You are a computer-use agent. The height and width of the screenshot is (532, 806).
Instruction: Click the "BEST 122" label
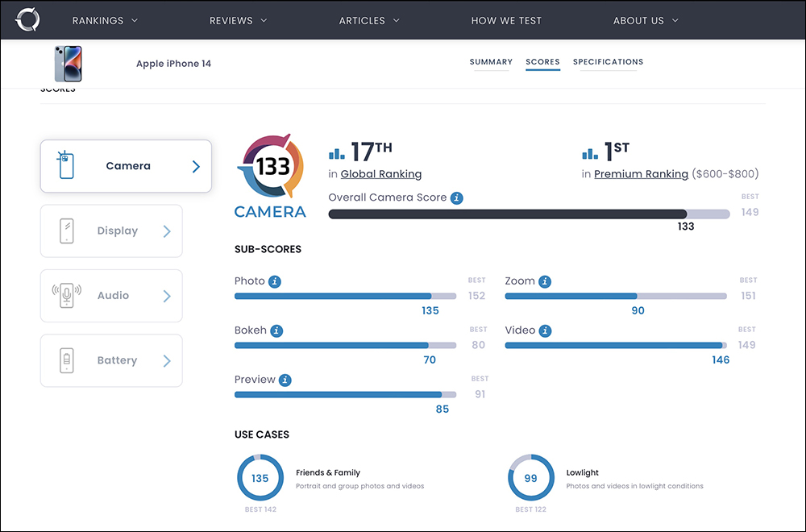[531, 509]
